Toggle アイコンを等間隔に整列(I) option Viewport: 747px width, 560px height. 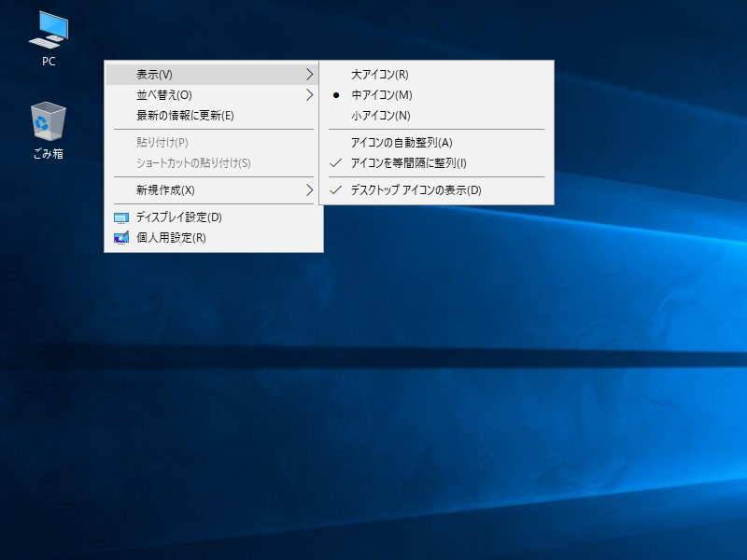tap(436, 162)
